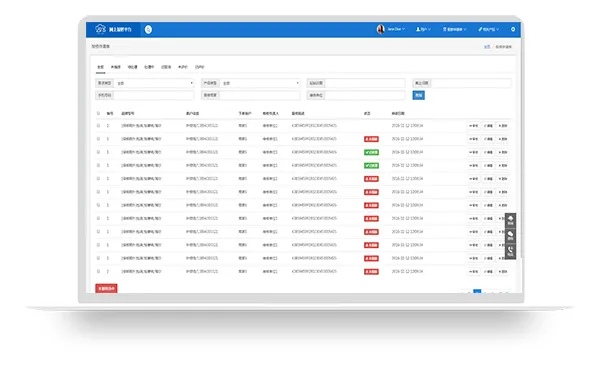
Task: Click the user avatar photo in header
Action: click(380, 29)
